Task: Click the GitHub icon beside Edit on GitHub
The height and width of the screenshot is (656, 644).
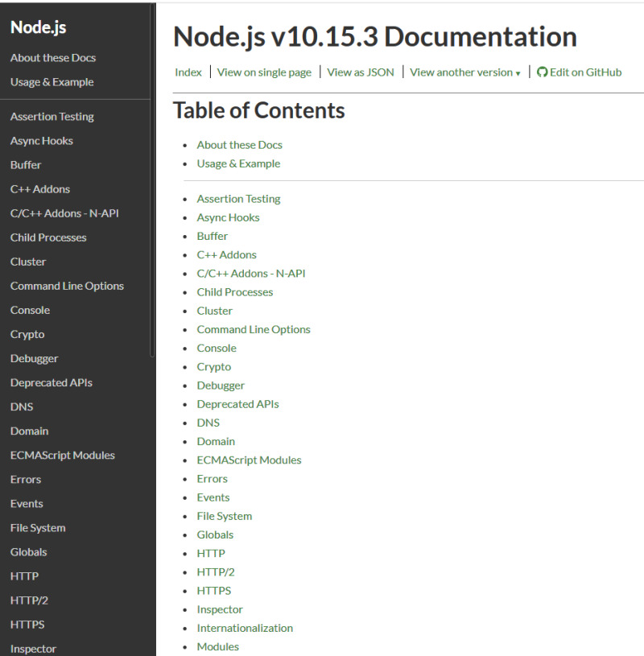Action: pyautogui.click(x=542, y=72)
